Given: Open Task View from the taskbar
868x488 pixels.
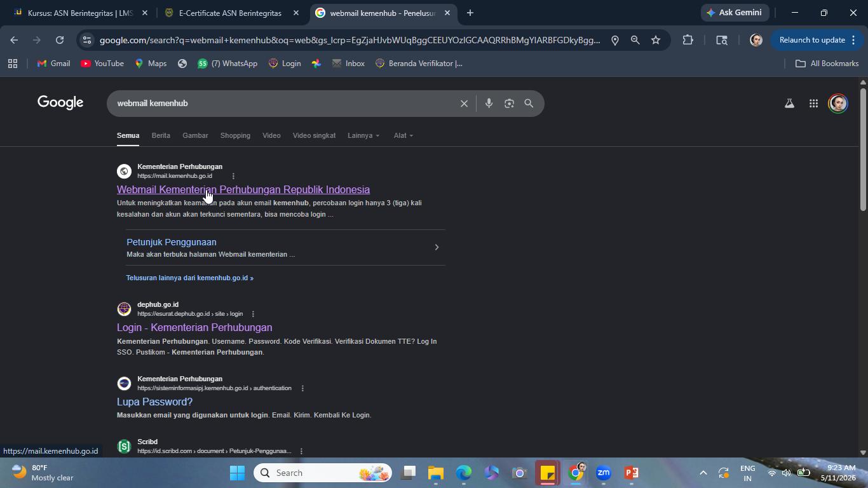Looking at the screenshot, I should 408,473.
